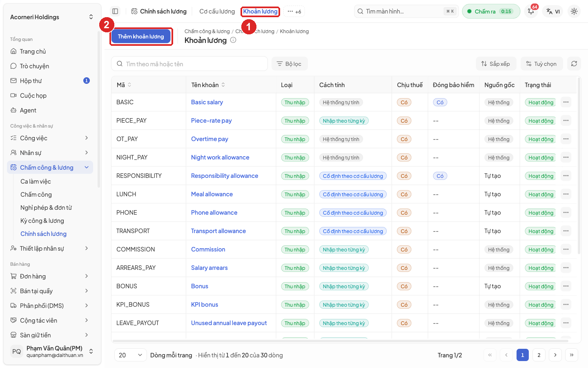The width and height of the screenshot is (588, 368).
Task: Go to the last page arrow
Action: [x=572, y=355]
